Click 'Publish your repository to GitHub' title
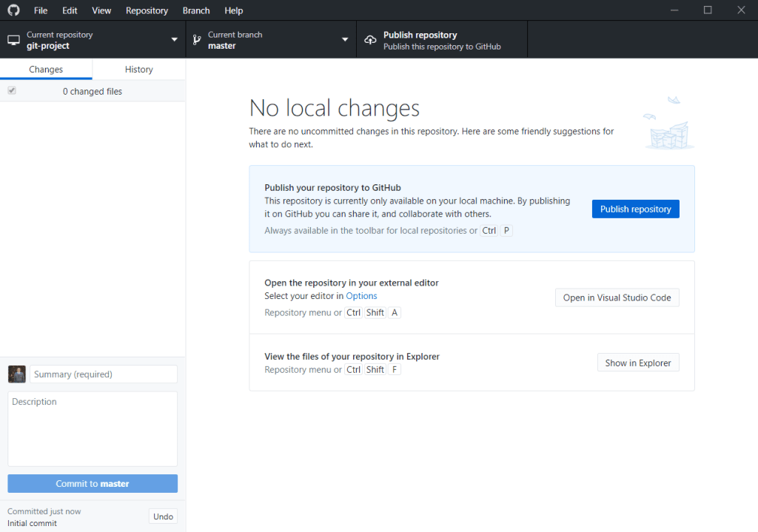The image size is (758, 532). pyautogui.click(x=332, y=187)
